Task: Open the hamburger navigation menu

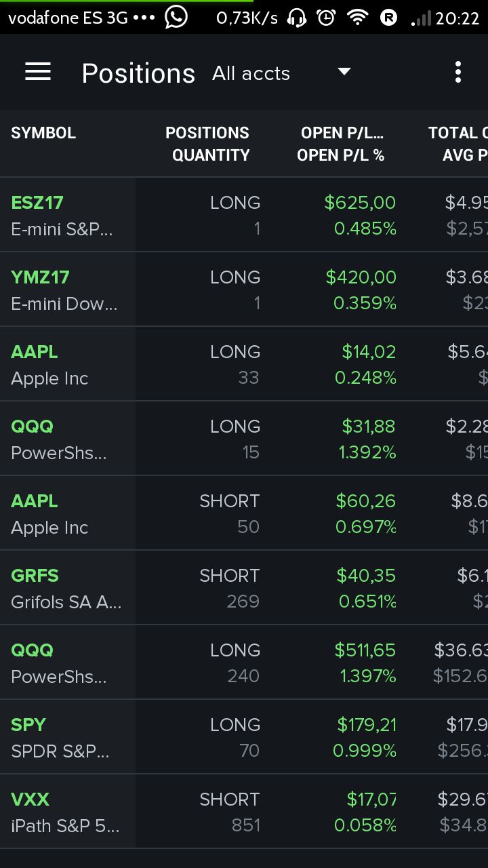Action: coord(38,72)
